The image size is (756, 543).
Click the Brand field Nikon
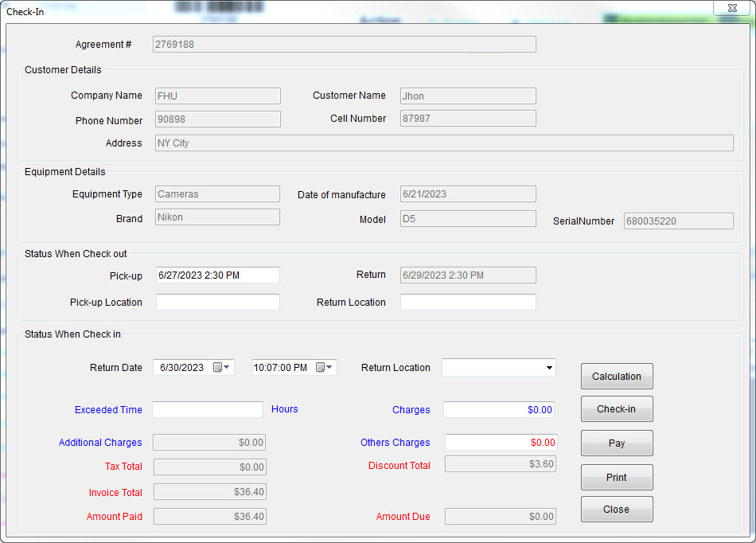pyautogui.click(x=217, y=217)
